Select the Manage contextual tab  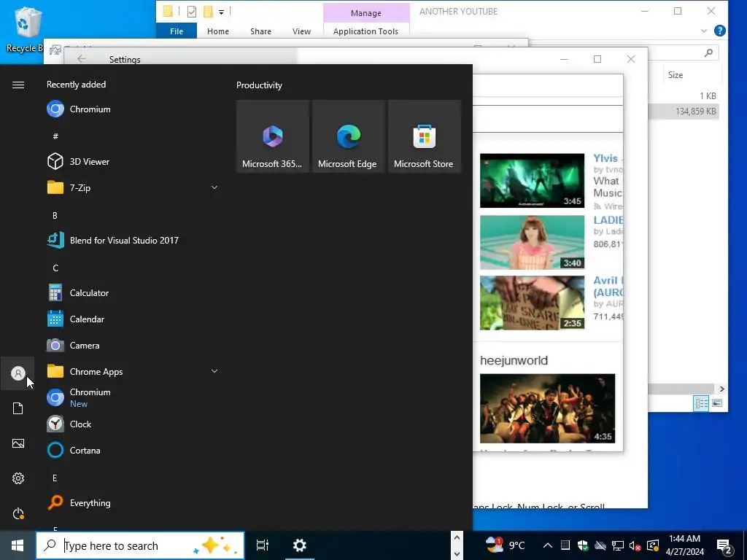366,13
